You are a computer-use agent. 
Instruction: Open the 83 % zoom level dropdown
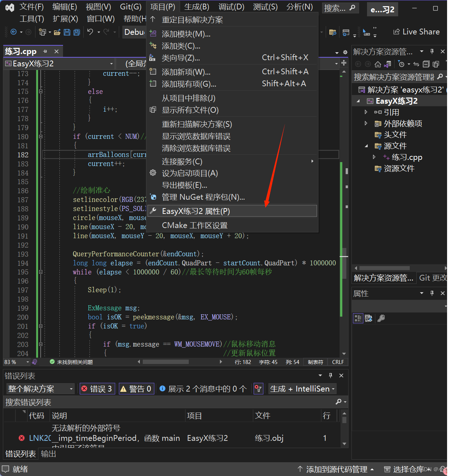click(x=28, y=362)
